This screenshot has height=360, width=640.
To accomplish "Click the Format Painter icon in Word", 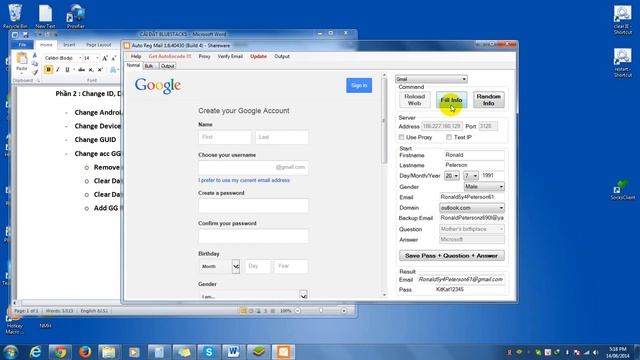I will click(x=35, y=73).
